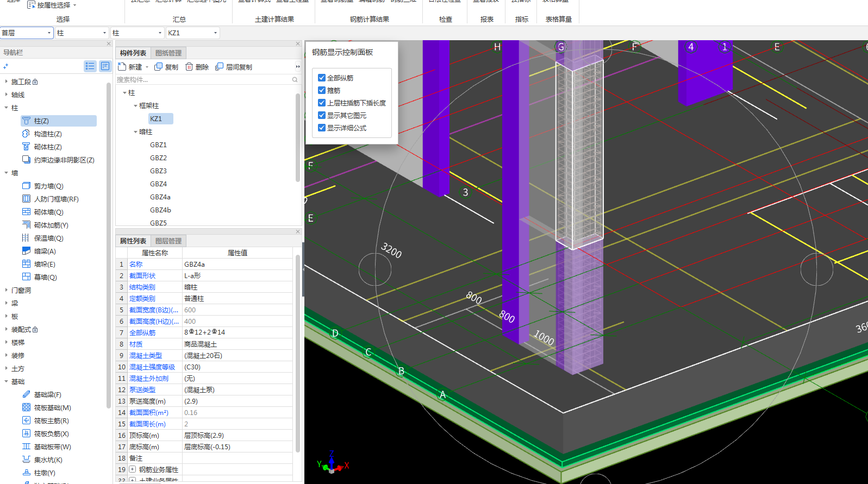Open 新建 dropdown arrow
Image resolution: width=868 pixels, height=484 pixels.
(147, 67)
